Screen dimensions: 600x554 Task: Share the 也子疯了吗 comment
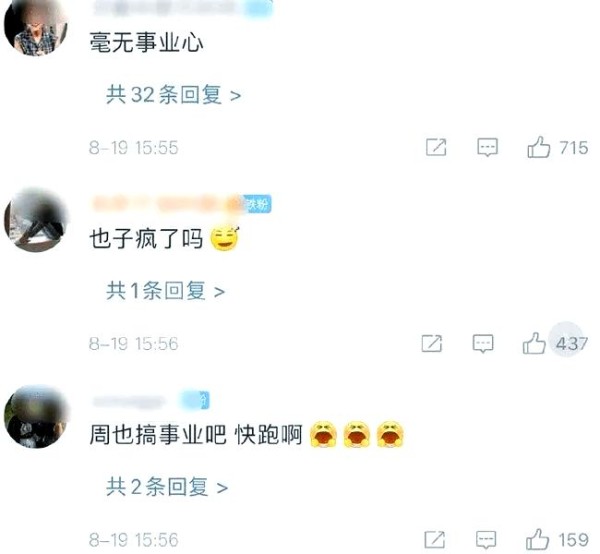tap(432, 343)
